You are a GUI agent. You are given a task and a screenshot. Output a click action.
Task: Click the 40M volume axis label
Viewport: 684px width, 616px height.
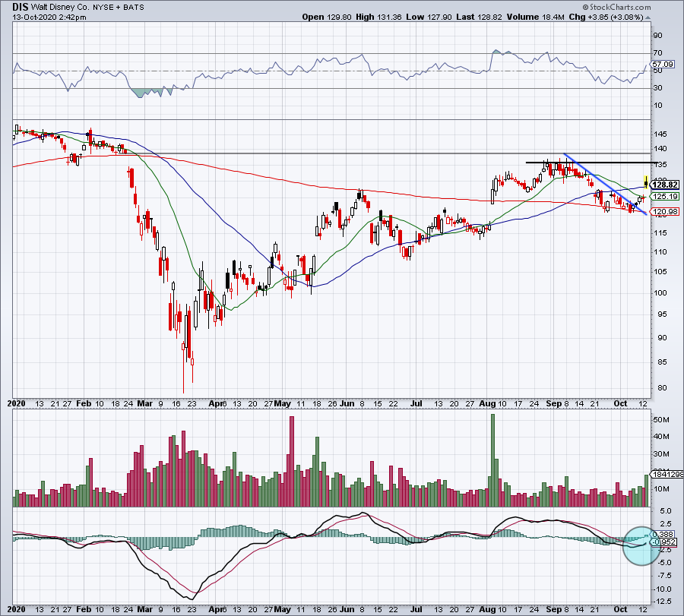pyautogui.click(x=661, y=437)
